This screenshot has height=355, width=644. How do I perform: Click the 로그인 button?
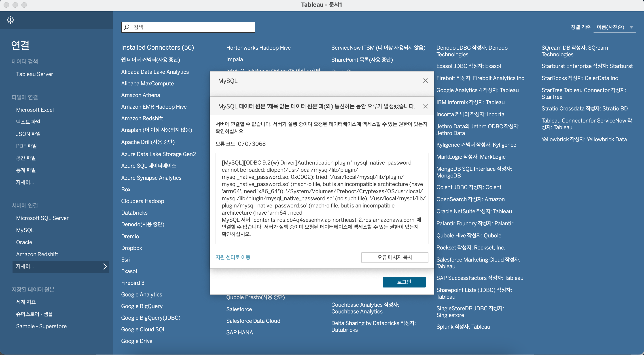404,282
